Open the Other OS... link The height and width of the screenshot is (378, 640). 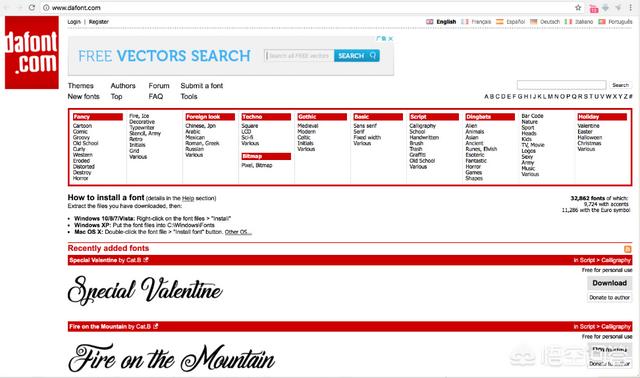(238, 232)
